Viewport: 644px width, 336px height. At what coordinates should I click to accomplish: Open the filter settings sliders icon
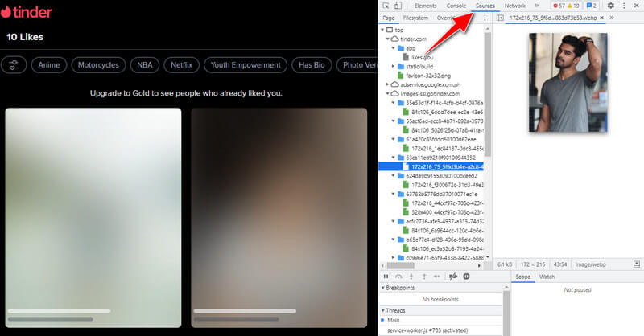(14, 65)
